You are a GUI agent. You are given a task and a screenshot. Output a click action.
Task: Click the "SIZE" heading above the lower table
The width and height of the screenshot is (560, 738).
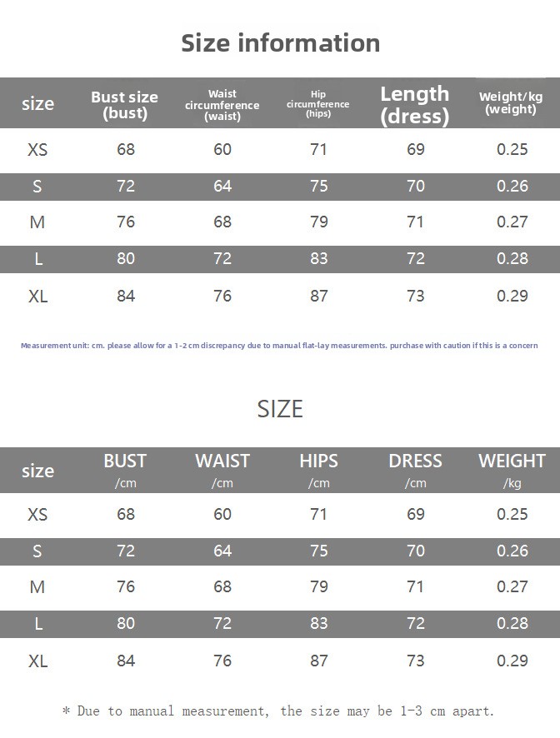pyautogui.click(x=280, y=409)
